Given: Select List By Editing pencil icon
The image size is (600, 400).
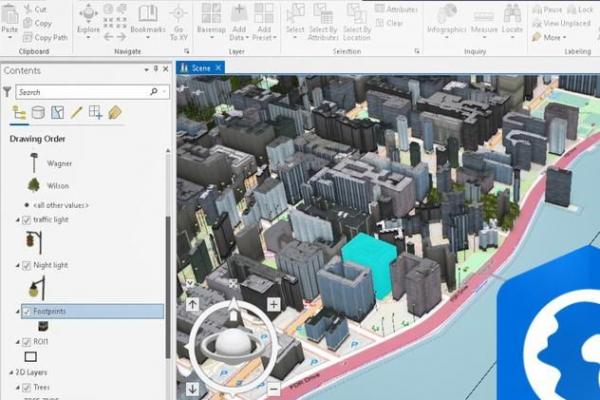Looking at the screenshot, I should pos(76,112).
